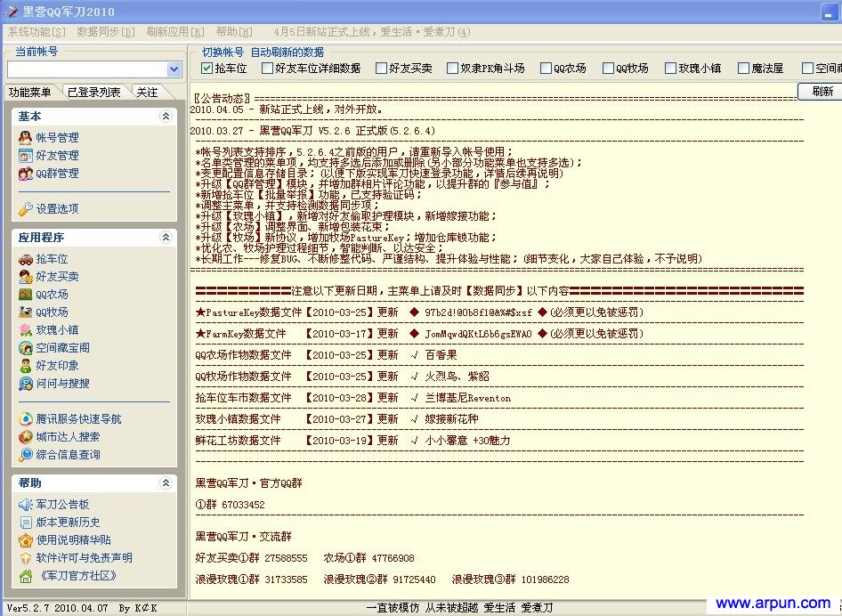The height and width of the screenshot is (616, 842).
Task: Click status slogan 一直被模仿 从未被超越
Action: 423,608
